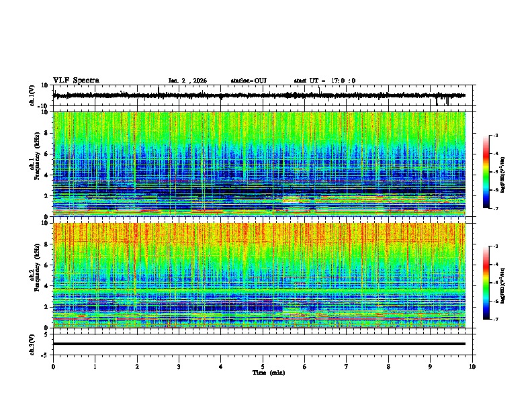
Task: Click inside the ch.1 spectrogram panel
Action: (259, 164)
